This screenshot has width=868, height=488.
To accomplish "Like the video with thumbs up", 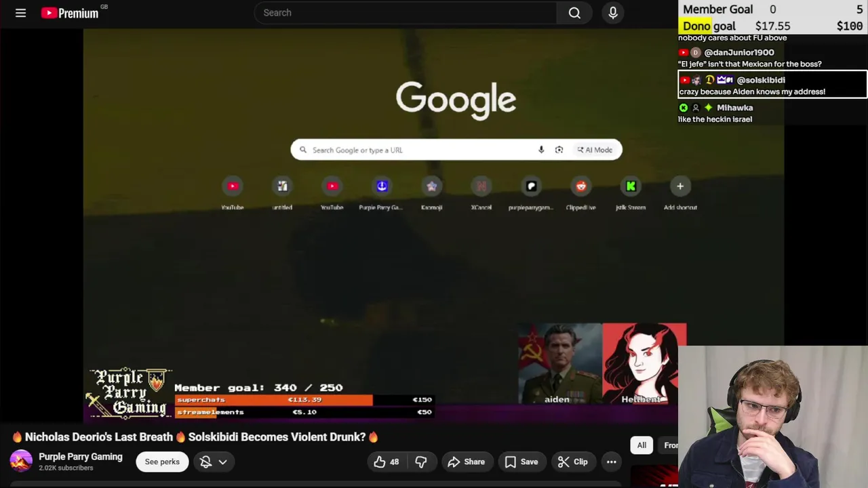I will pyautogui.click(x=387, y=462).
